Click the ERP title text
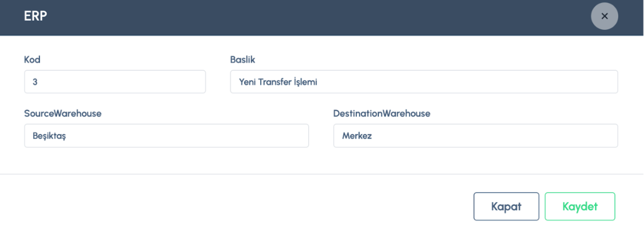Screen dimensions: 644x230 (35, 16)
